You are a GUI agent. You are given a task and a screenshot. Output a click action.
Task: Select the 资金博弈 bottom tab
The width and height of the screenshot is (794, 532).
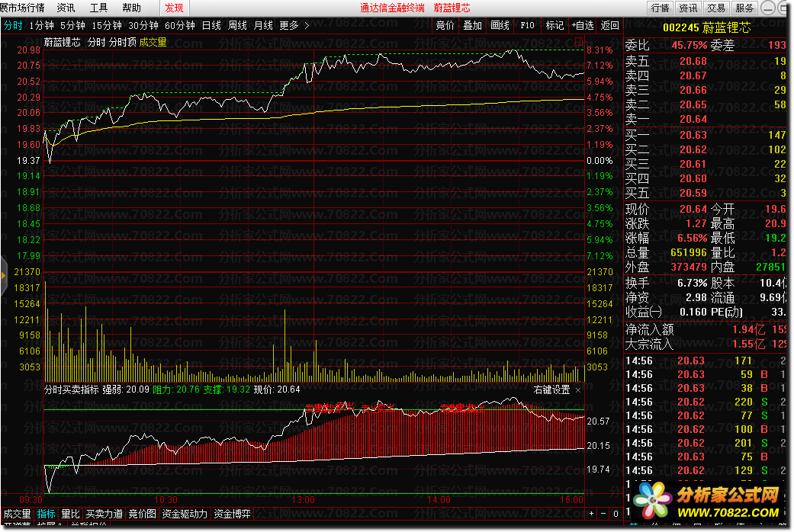pos(233,514)
